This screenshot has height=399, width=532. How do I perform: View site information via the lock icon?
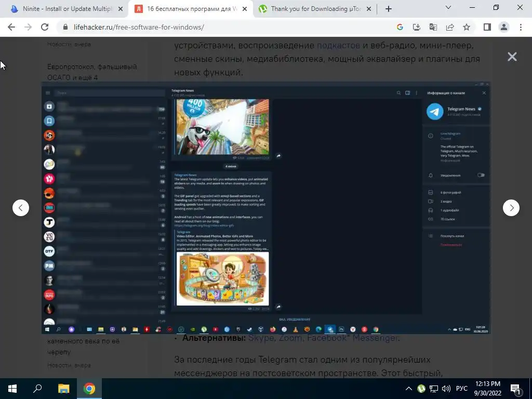pos(65,27)
